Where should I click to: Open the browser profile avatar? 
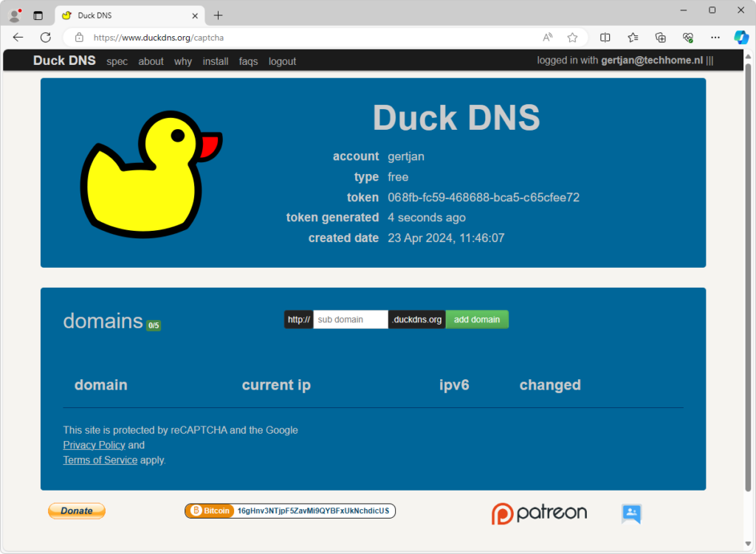[14, 15]
